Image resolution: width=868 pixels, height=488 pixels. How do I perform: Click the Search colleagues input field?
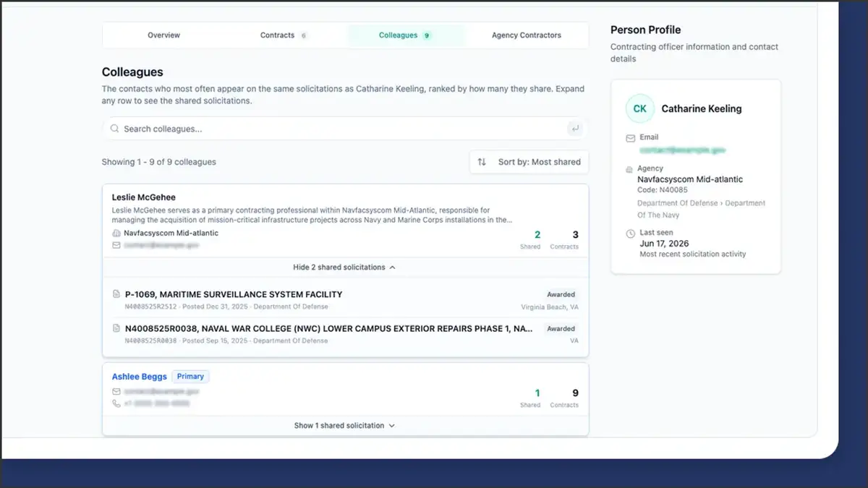click(x=345, y=129)
